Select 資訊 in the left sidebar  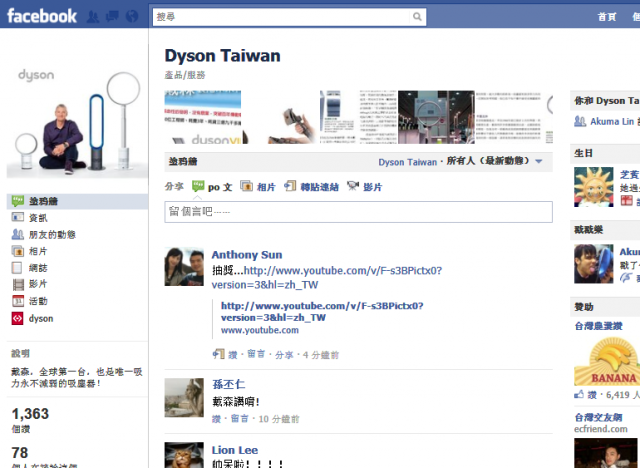coord(38,218)
